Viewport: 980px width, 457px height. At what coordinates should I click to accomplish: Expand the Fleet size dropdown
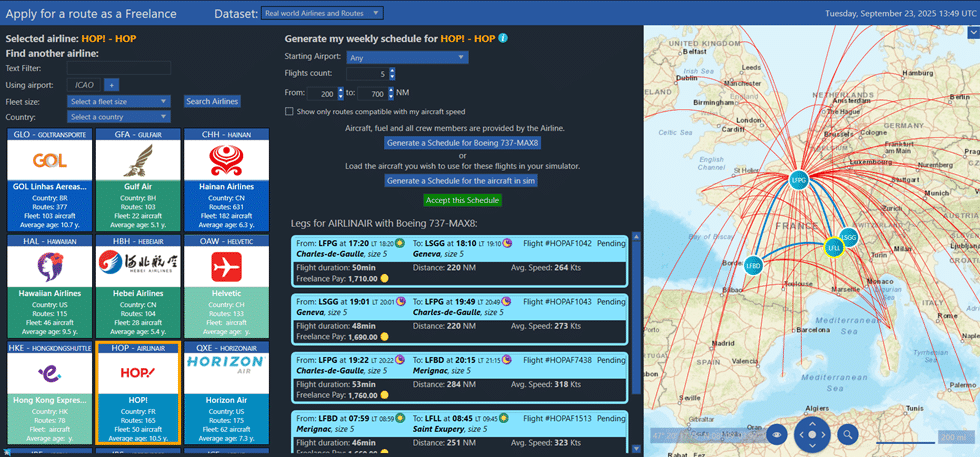click(x=120, y=101)
